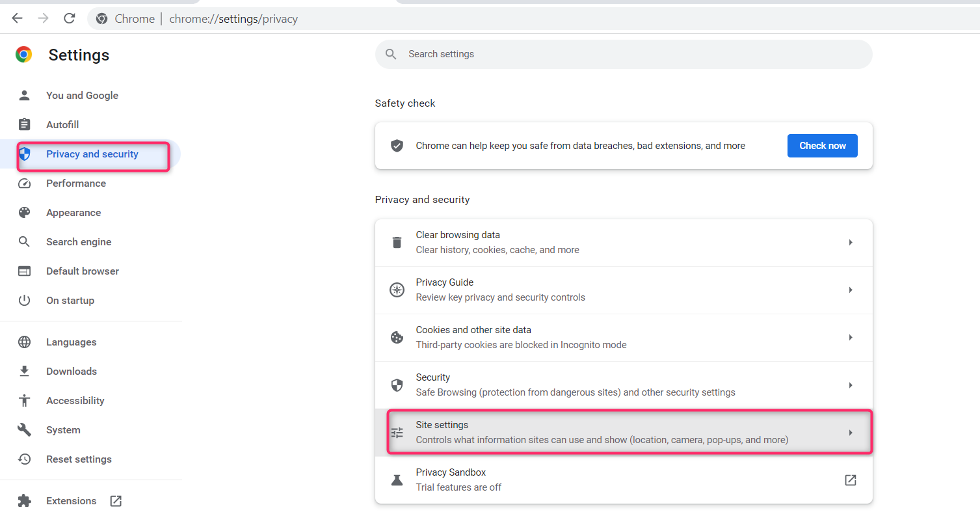The height and width of the screenshot is (516, 980).
Task: Click the Chrome logo beside Settings
Action: 24,55
